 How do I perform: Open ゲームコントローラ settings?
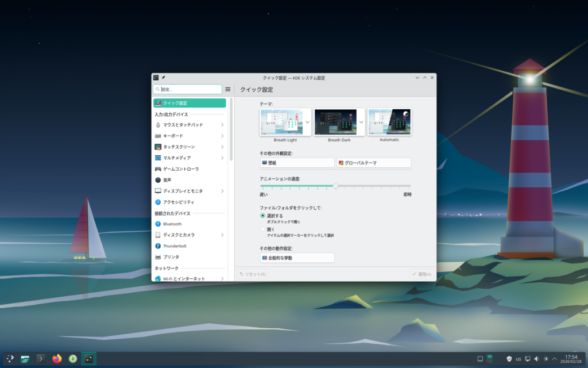[181, 169]
